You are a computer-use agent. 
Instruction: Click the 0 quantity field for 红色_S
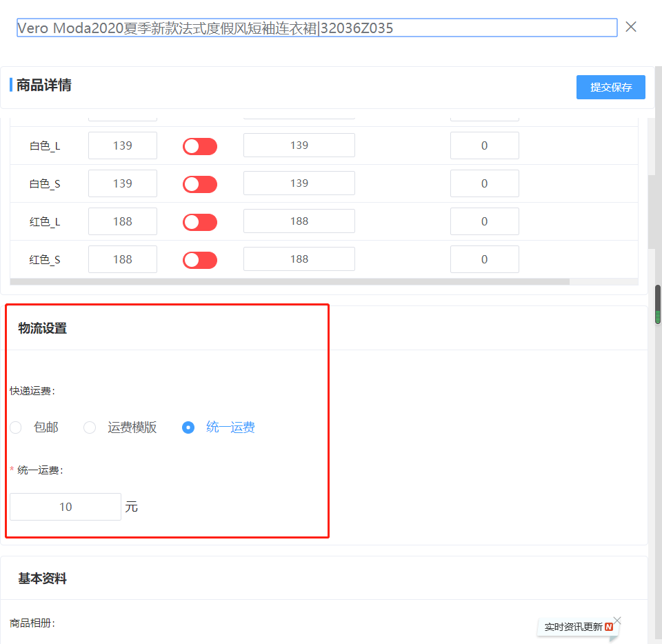(484, 259)
